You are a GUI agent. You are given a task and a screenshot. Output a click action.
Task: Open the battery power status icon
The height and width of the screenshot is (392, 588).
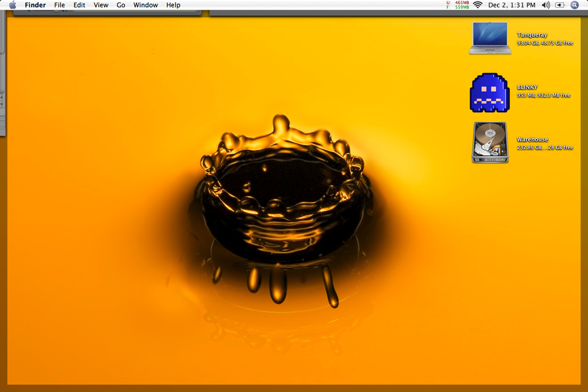pos(560,5)
